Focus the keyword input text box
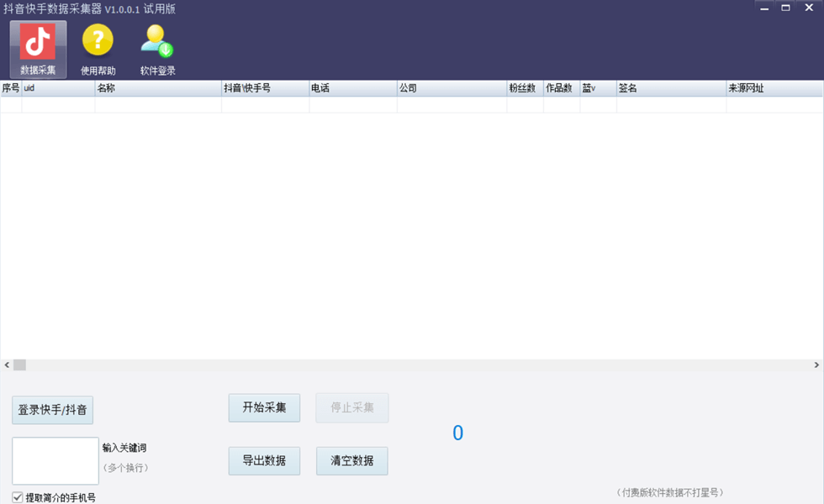The width and height of the screenshot is (824, 504). (x=55, y=461)
